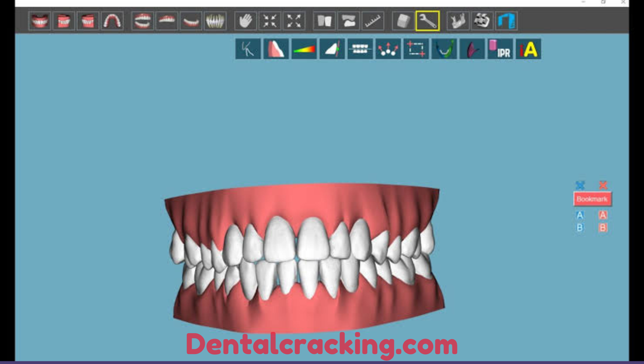Click the zoom in arrows icon
The height and width of the screenshot is (364, 644).
pyautogui.click(x=270, y=21)
